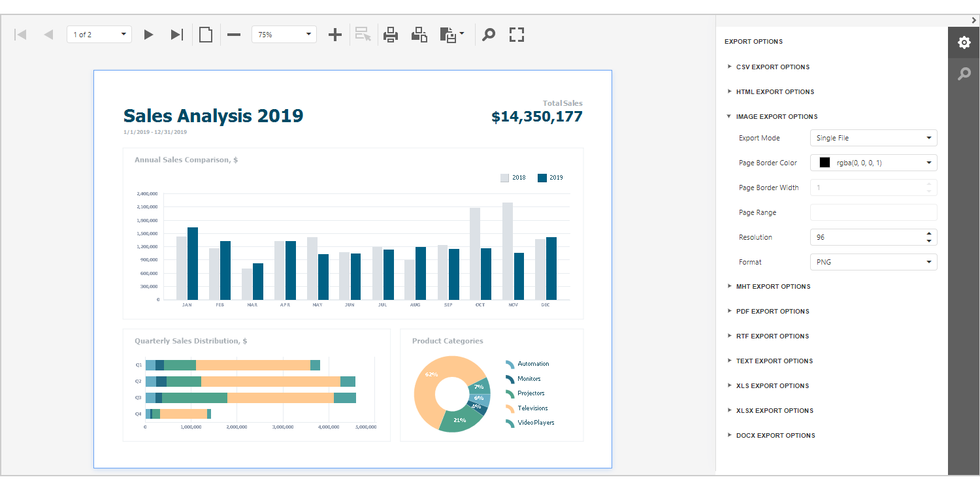Click the Page Range input field
This screenshot has height=490, width=980.
click(874, 212)
